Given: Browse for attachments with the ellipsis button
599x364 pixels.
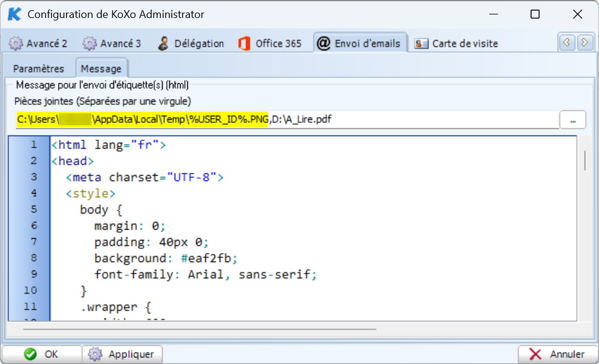Looking at the screenshot, I should [573, 120].
